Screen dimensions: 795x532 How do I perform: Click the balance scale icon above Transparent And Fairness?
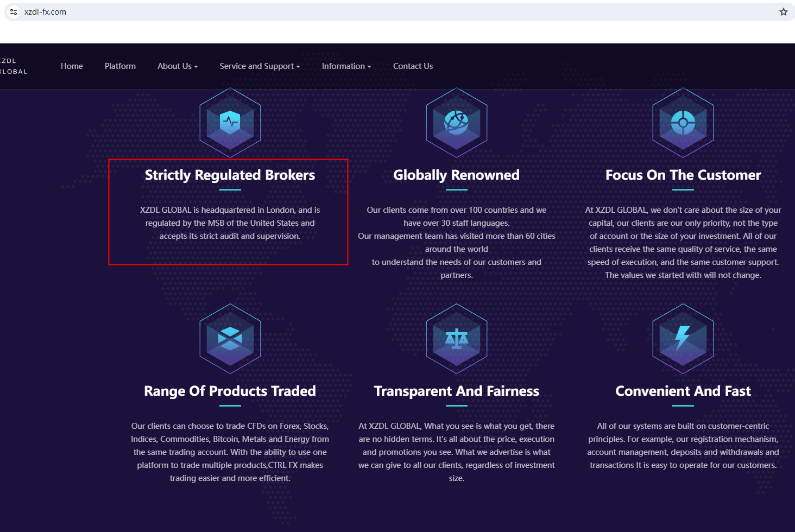pyautogui.click(x=457, y=339)
